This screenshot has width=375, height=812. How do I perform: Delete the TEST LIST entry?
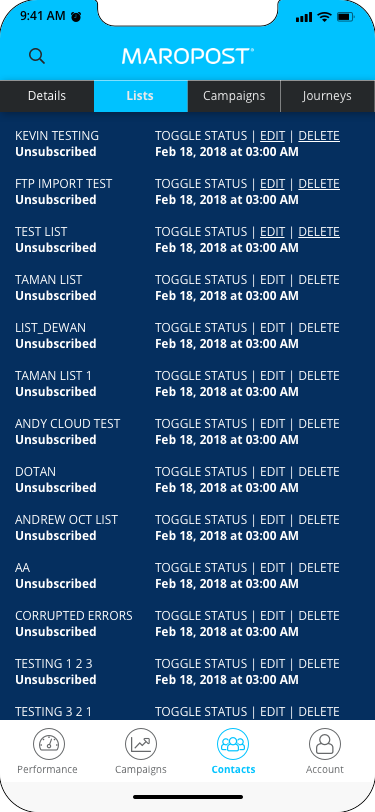click(x=319, y=231)
